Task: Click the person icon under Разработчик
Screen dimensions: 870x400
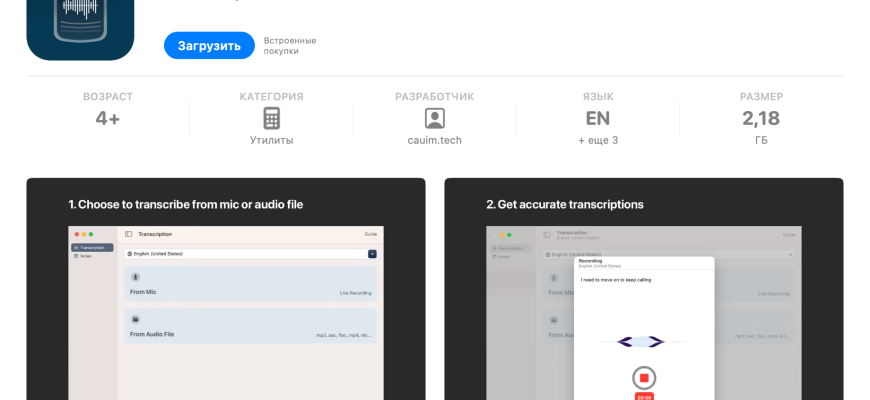Action: pyautogui.click(x=434, y=119)
